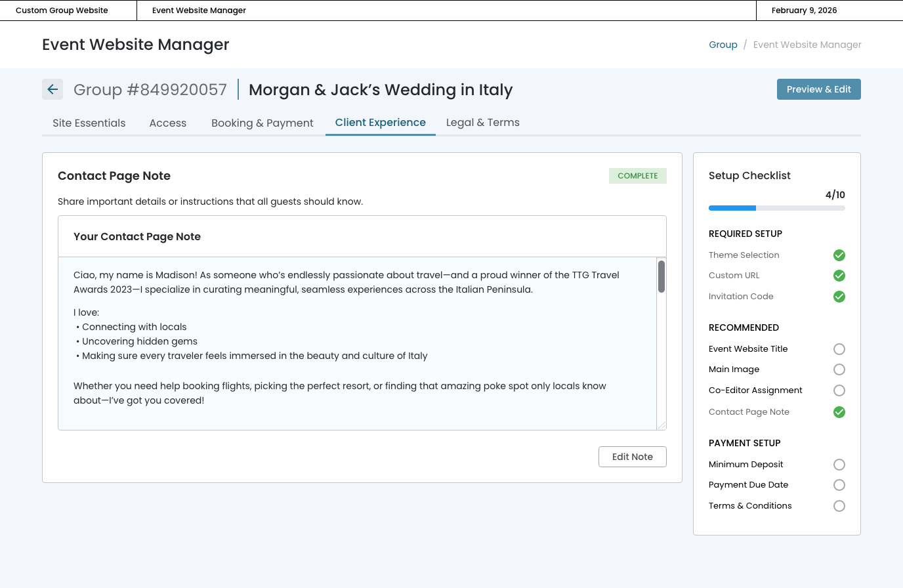Image resolution: width=903 pixels, height=588 pixels.
Task: Select the Terms & Conditions circle
Action: [839, 506]
